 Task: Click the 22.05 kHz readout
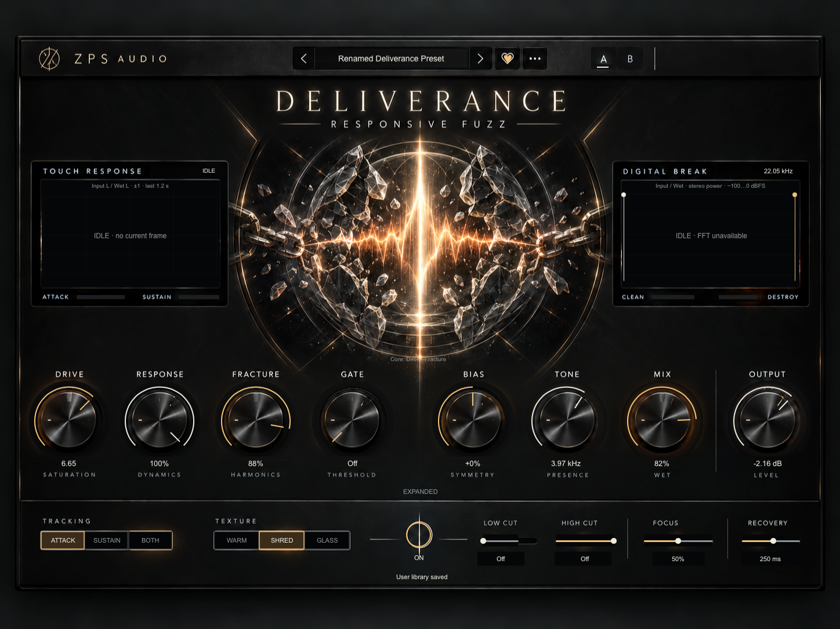778,171
